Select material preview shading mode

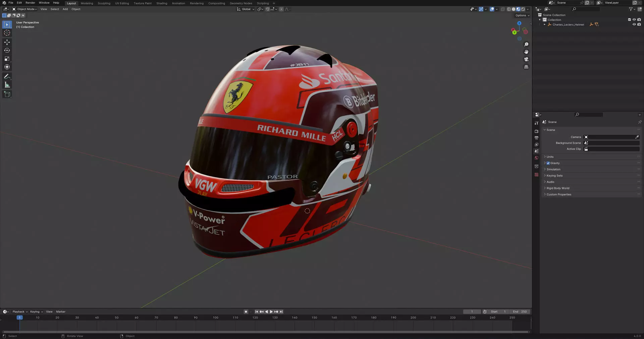coord(518,9)
